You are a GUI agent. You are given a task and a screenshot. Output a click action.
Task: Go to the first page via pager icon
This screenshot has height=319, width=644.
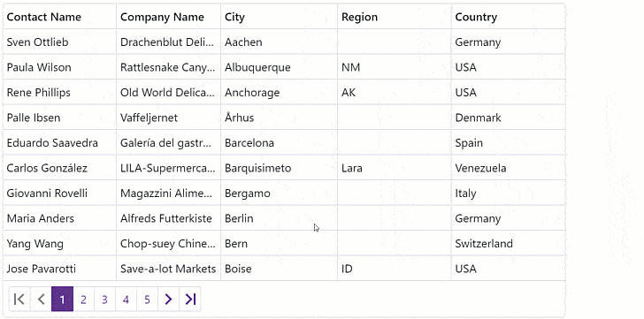(x=19, y=300)
